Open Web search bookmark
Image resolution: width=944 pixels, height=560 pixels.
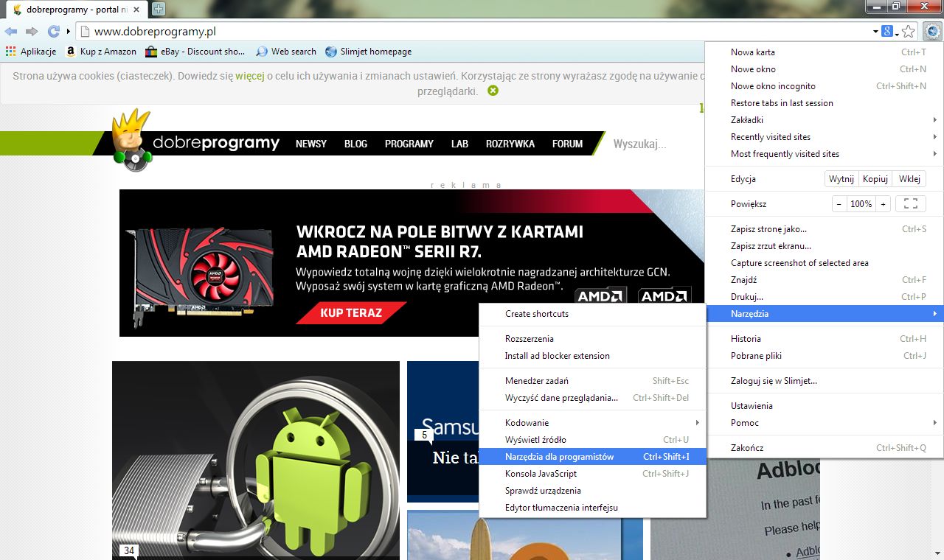(x=286, y=52)
